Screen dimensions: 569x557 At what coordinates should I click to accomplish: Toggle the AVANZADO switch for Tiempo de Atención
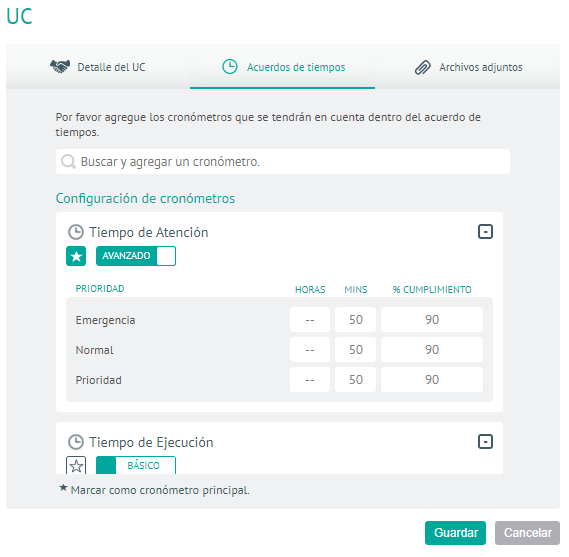tap(136, 256)
